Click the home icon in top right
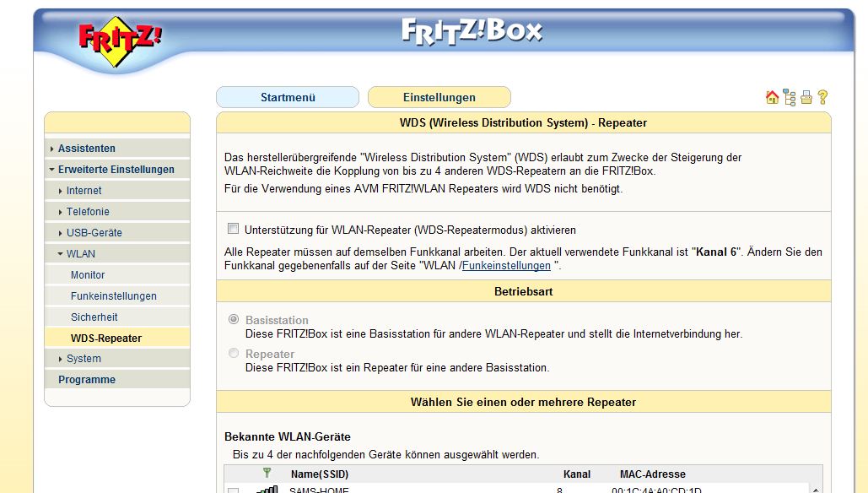Viewport: 868px width, 493px height. click(772, 97)
